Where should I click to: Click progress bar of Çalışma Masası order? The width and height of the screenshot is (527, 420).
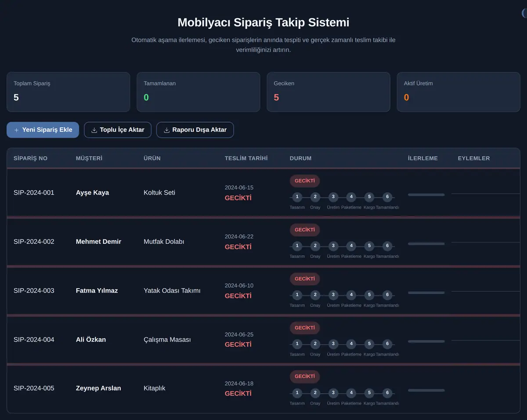point(426,341)
